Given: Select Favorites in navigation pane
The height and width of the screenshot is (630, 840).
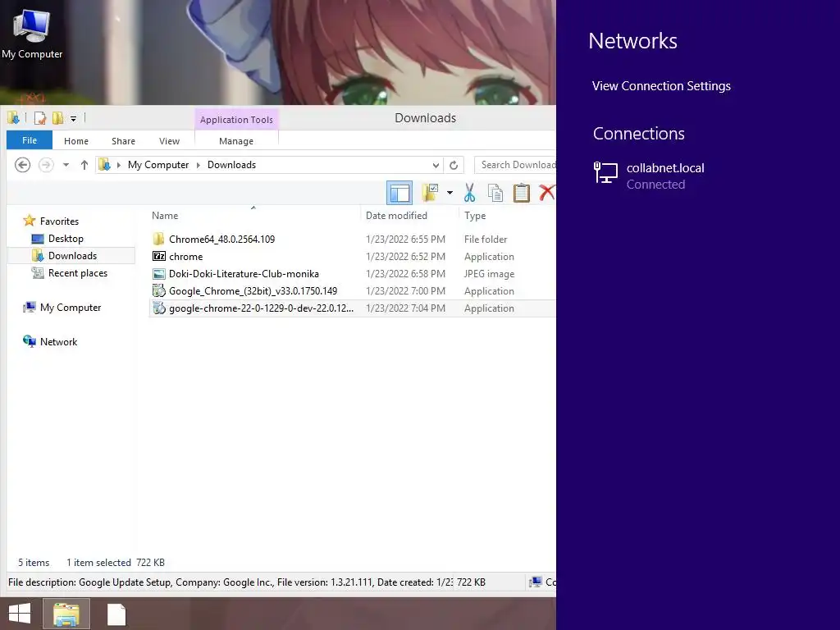Looking at the screenshot, I should [x=59, y=221].
